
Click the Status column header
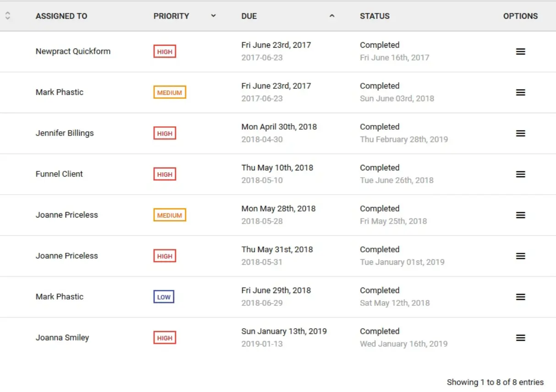[374, 16]
